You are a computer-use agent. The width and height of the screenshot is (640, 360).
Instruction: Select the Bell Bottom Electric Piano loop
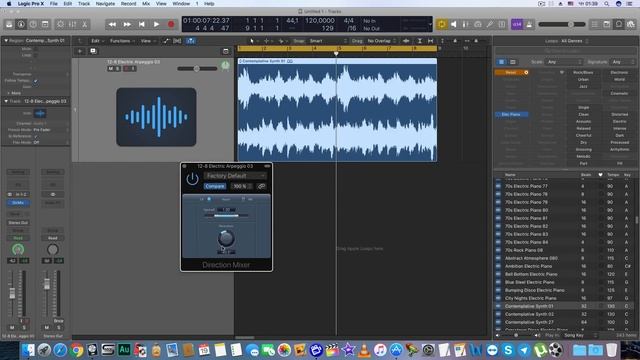[x=531, y=274]
